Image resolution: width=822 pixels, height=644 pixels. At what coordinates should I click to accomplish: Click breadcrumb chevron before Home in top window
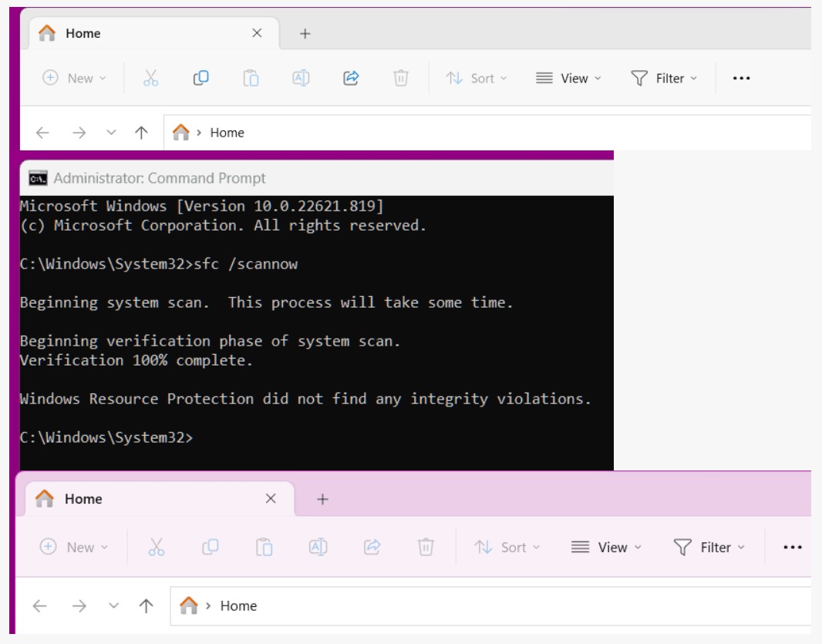[x=199, y=133]
